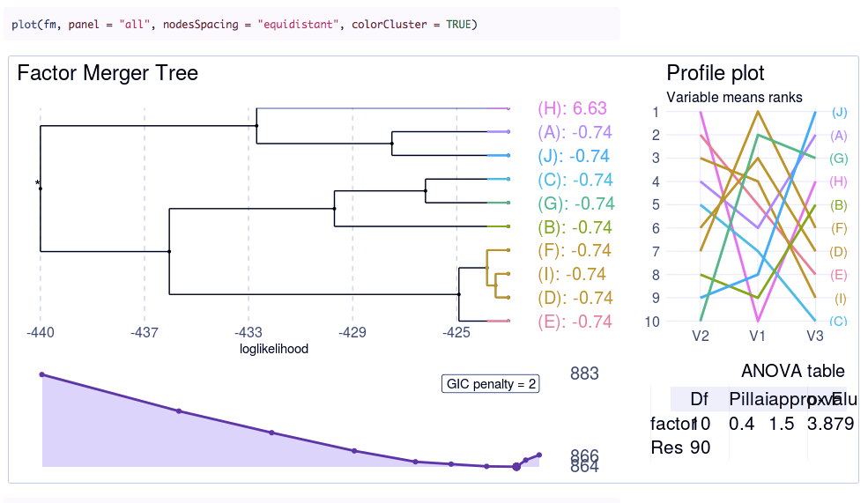Select the V2 axis label in Profile plot
The image size is (868, 503).
[701, 336]
